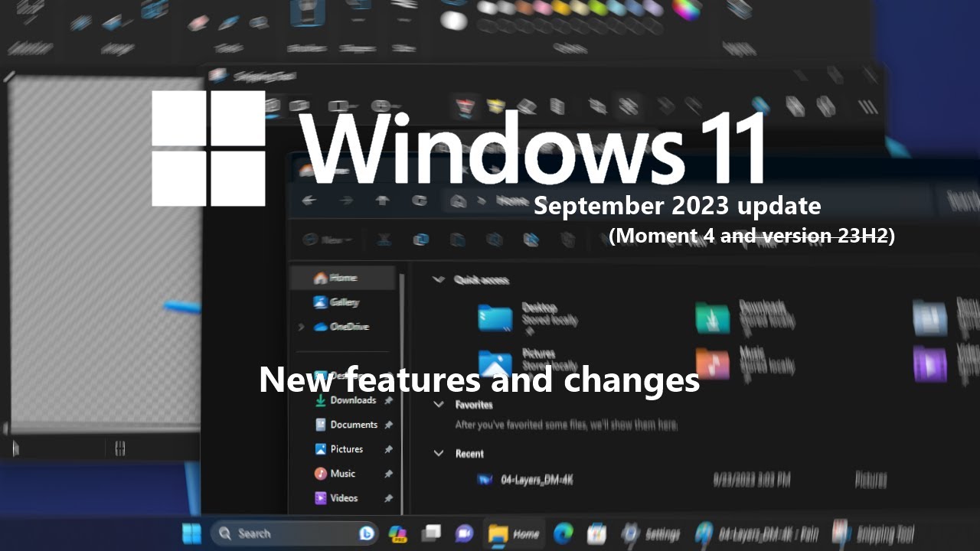Viewport: 980px width, 551px height.
Task: Select Home in File Explorer sidebar
Action: [344, 278]
